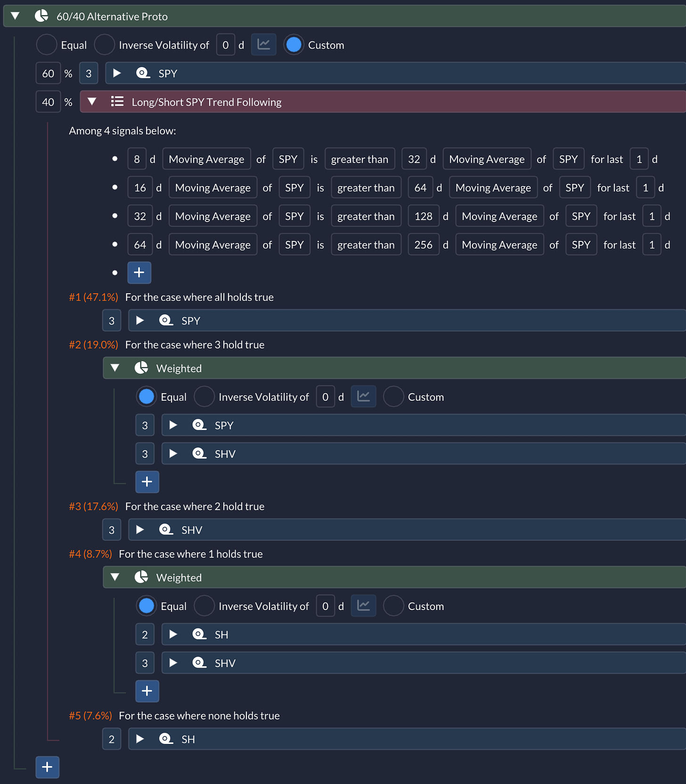Open the SPY ticker selector in the 16 d signal's left side

[x=294, y=188]
